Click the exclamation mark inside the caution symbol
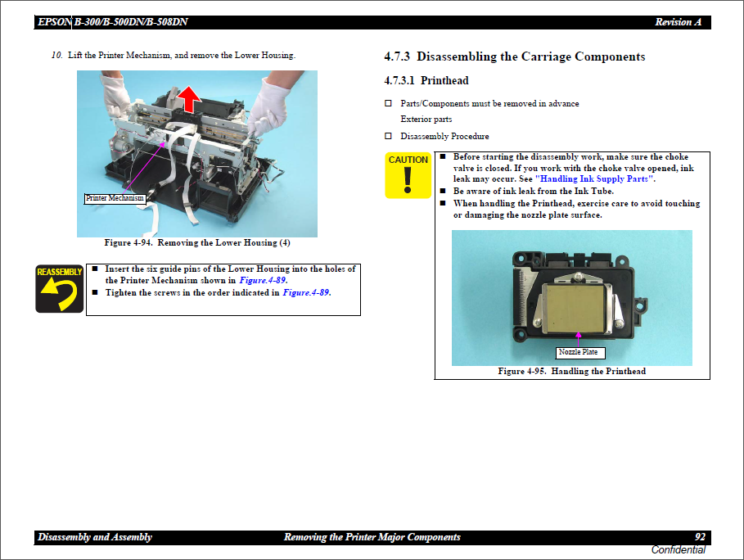This screenshot has width=744, height=560. pos(408,181)
